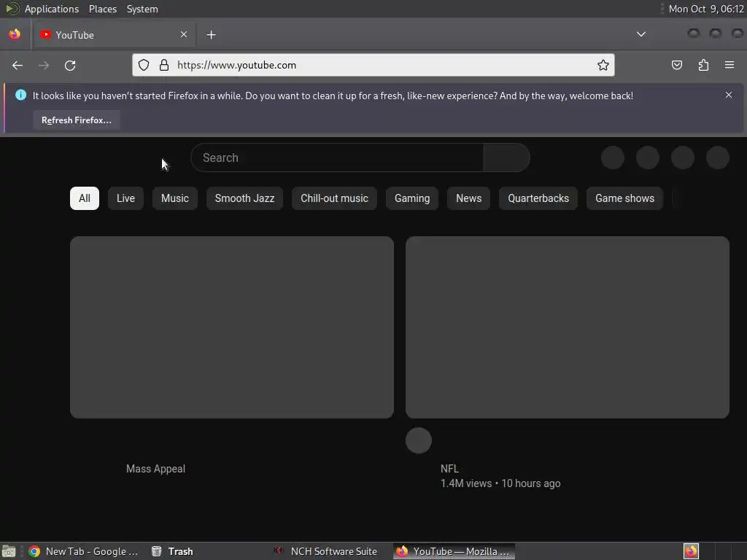
Task: Close the YouTube tab
Action: [184, 34]
